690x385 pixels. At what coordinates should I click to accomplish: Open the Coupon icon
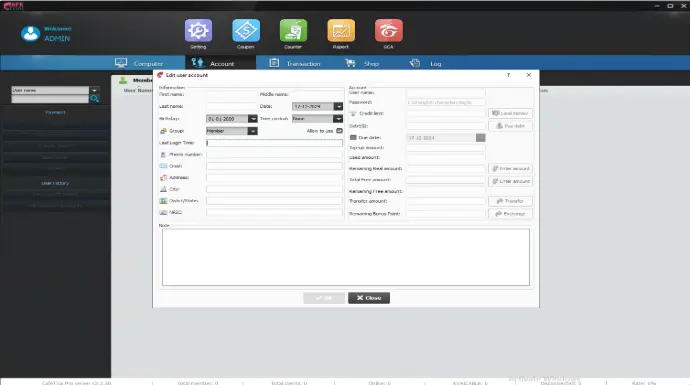point(246,30)
